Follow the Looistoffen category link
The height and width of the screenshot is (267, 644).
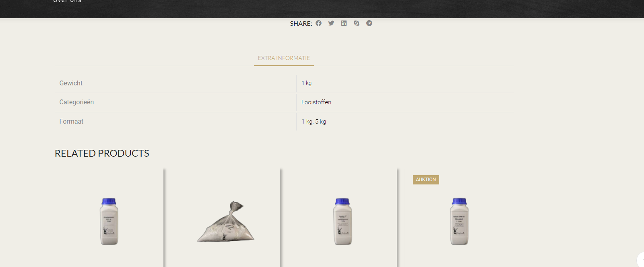click(x=316, y=102)
